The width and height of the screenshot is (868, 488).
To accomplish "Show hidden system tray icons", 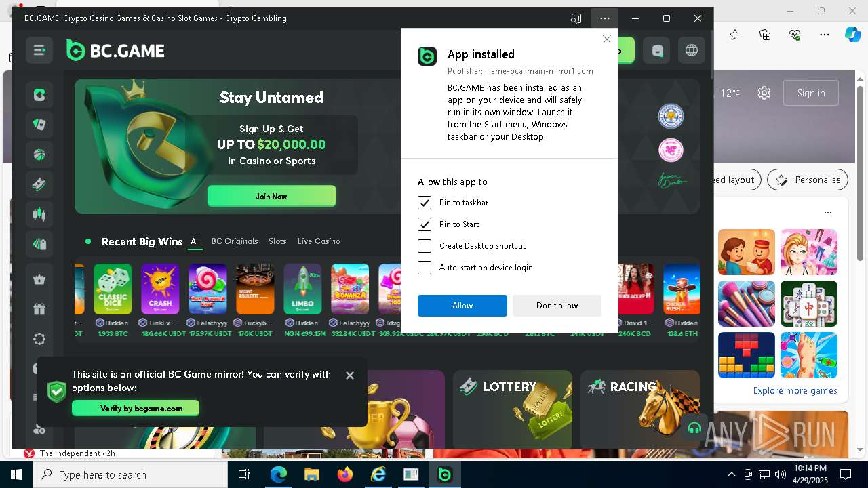I will 731,475.
